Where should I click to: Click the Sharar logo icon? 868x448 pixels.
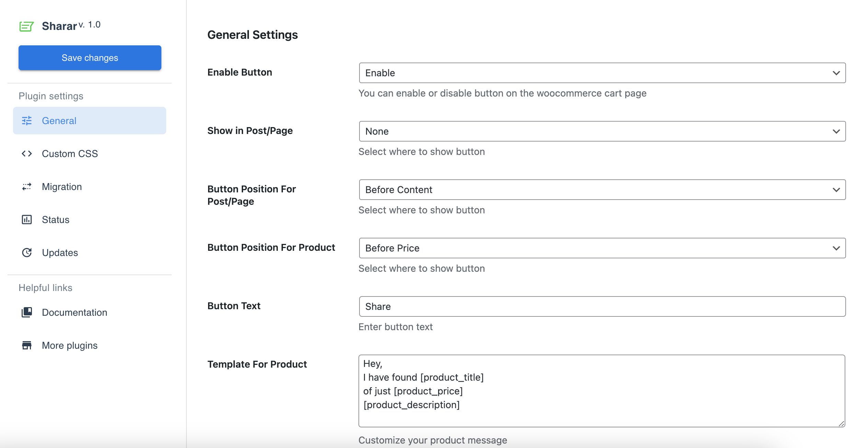[x=26, y=26]
